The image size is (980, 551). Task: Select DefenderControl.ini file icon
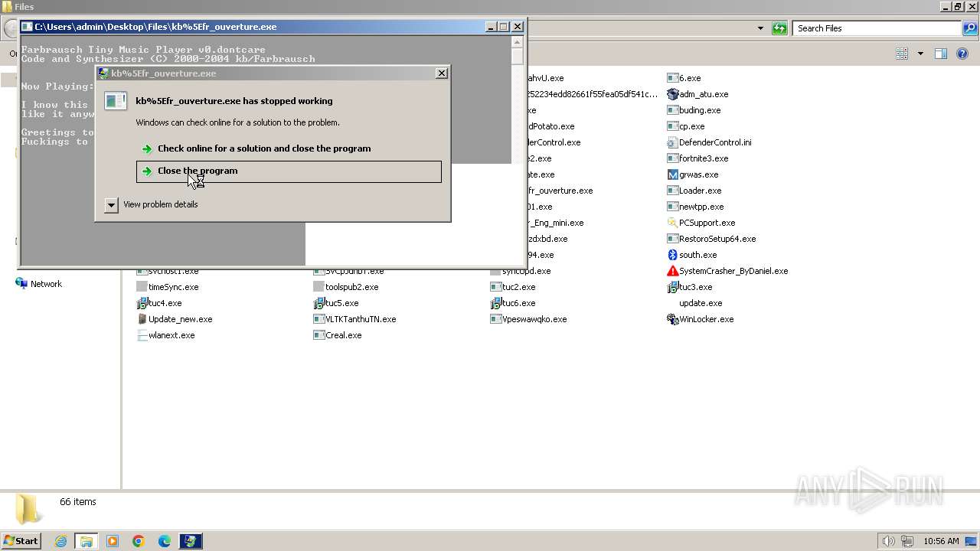click(673, 142)
